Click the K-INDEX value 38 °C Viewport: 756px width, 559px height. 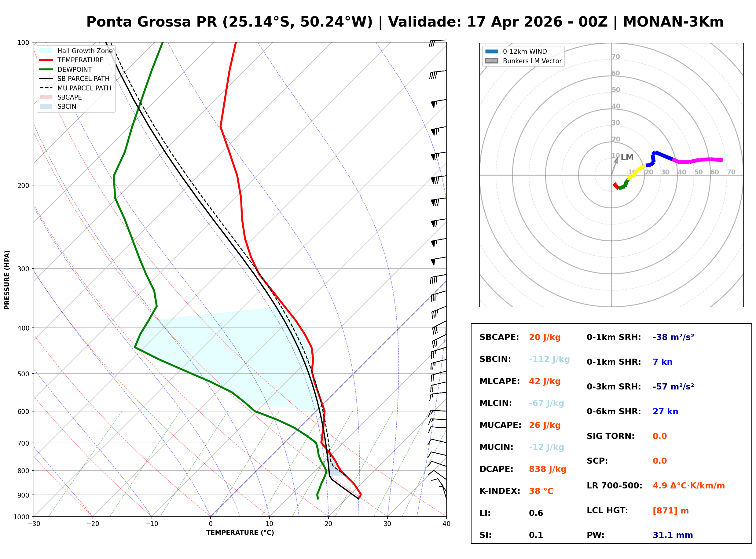pyautogui.click(x=541, y=491)
